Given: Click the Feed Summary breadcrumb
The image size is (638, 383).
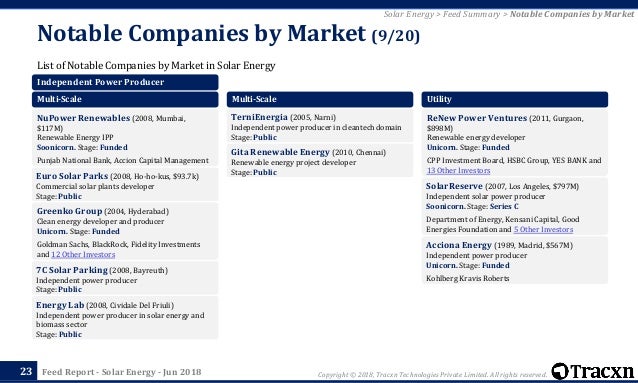Looking at the screenshot, I should [x=471, y=14].
